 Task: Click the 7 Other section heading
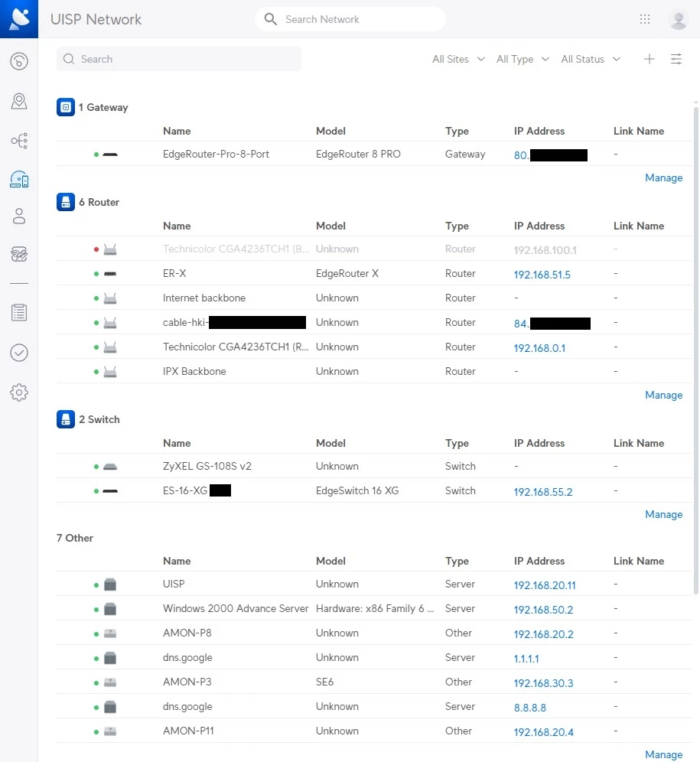[75, 538]
